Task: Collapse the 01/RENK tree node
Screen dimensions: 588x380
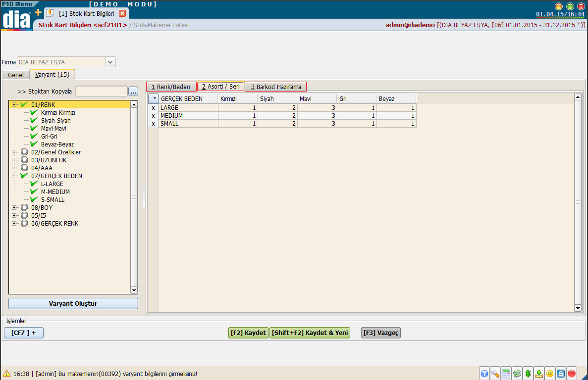Action: coord(14,105)
